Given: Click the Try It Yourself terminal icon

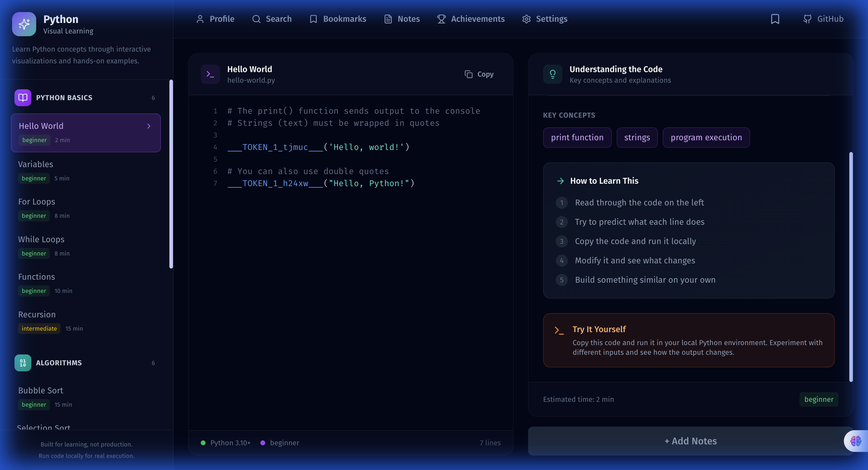Looking at the screenshot, I should 559,330.
